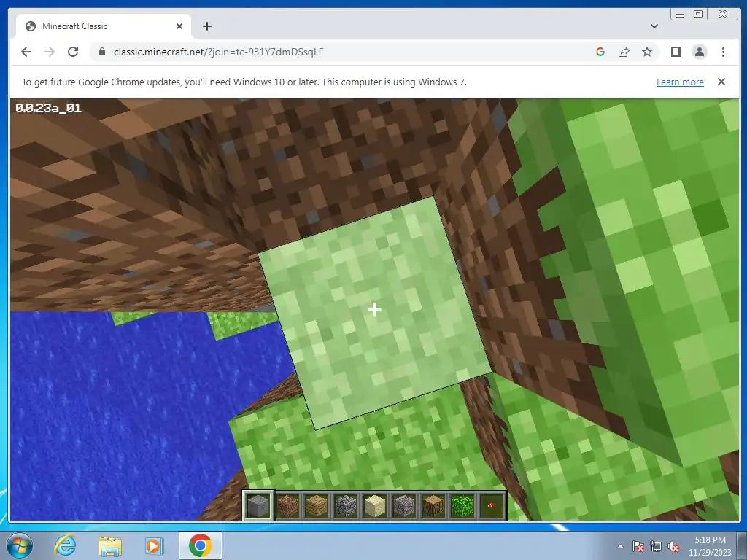Open Windows Explorer from taskbar
This screenshot has height=560, width=747.
pyautogui.click(x=109, y=545)
